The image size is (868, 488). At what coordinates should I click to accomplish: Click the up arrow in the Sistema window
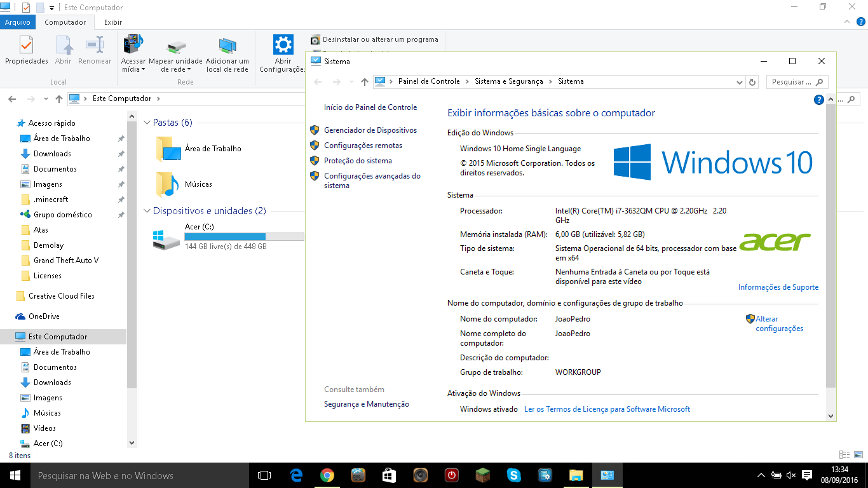click(364, 81)
